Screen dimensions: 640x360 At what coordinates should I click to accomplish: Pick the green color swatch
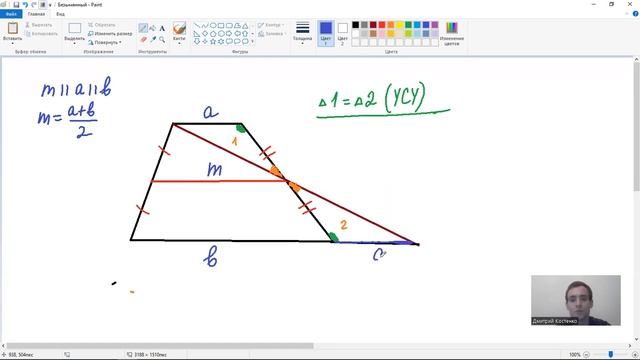[408, 25]
